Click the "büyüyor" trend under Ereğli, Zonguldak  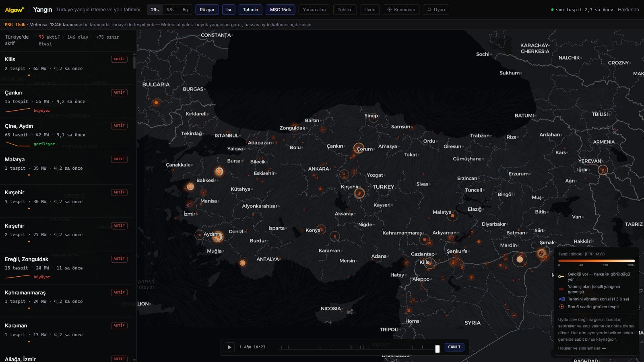tap(28, 277)
